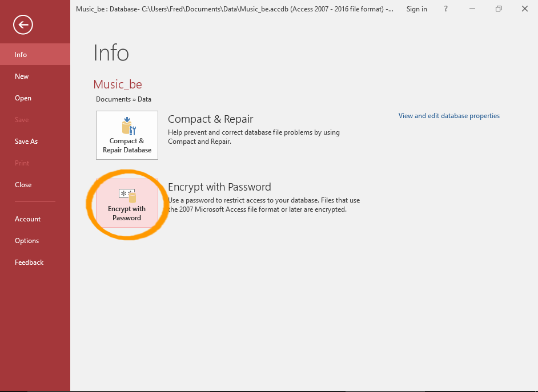The image size is (538, 392).
Task: Select the Info tab in sidebar
Action: 21,55
